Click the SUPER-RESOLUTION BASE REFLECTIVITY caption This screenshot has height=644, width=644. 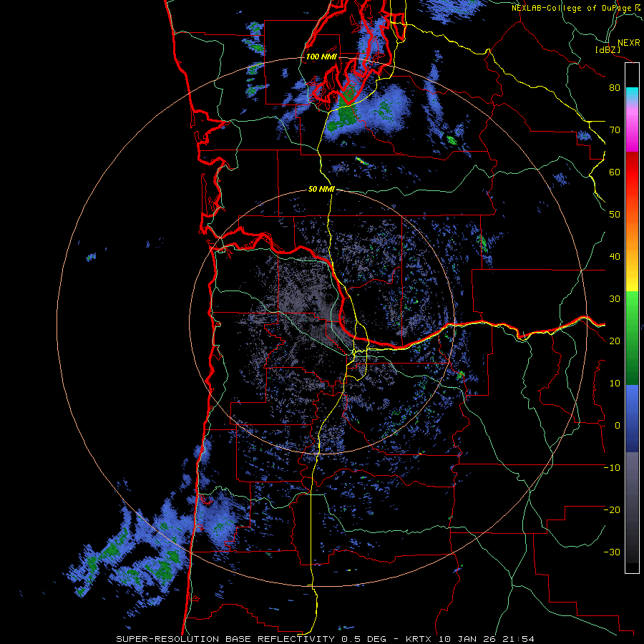click(225, 639)
